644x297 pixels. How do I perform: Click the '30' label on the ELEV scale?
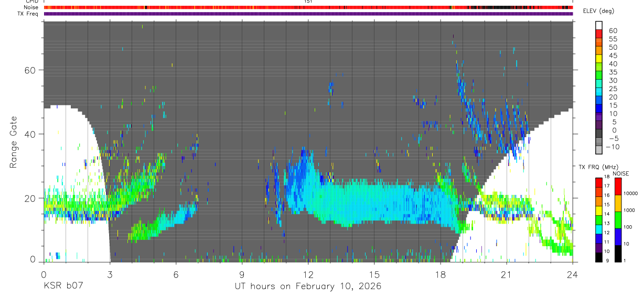coord(613,80)
